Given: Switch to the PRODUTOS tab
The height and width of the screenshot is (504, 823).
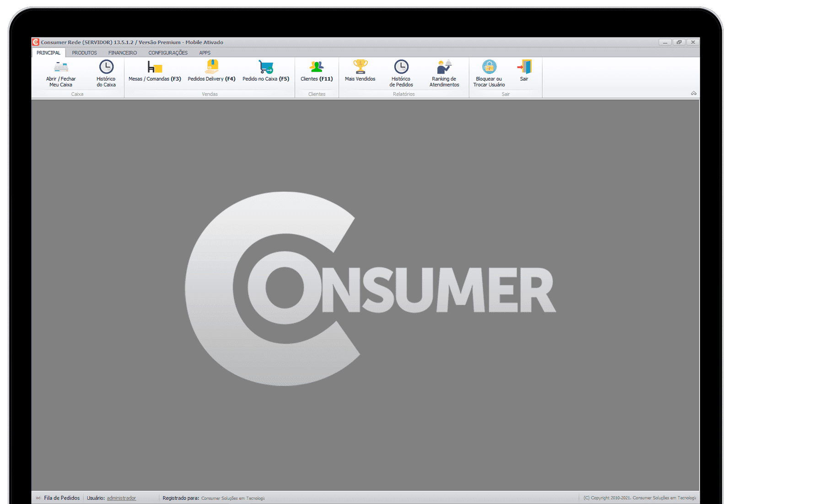Looking at the screenshot, I should point(84,53).
